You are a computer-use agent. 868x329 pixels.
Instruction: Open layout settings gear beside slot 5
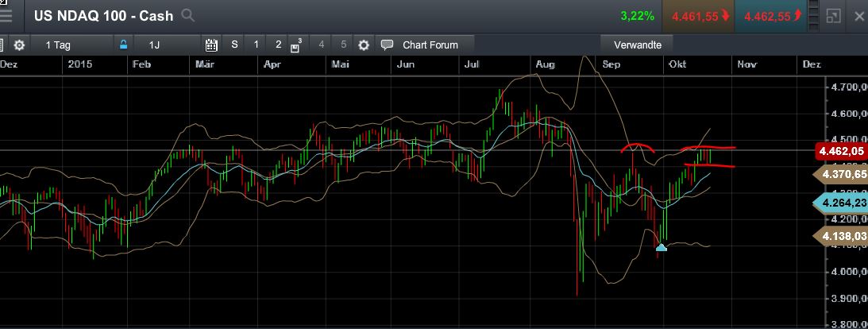pyautogui.click(x=364, y=45)
